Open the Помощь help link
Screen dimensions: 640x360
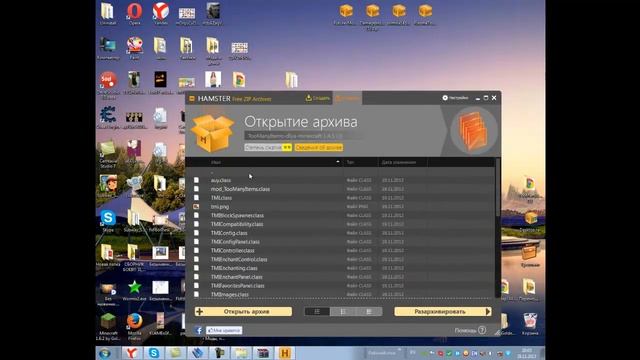click(465, 331)
